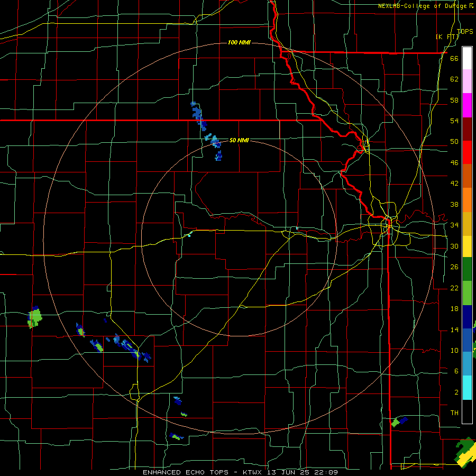
Task: Click the "14" legend value
Action: click(x=454, y=329)
